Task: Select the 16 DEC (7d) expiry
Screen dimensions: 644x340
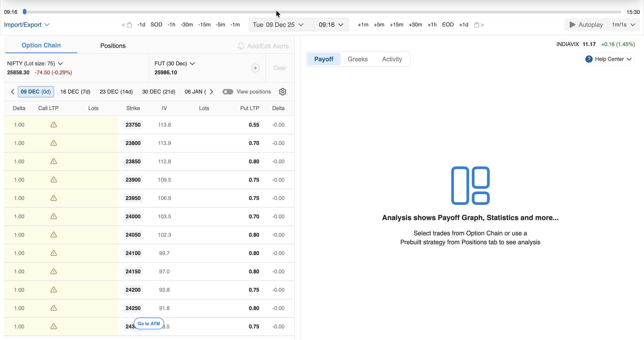Action: [75, 92]
